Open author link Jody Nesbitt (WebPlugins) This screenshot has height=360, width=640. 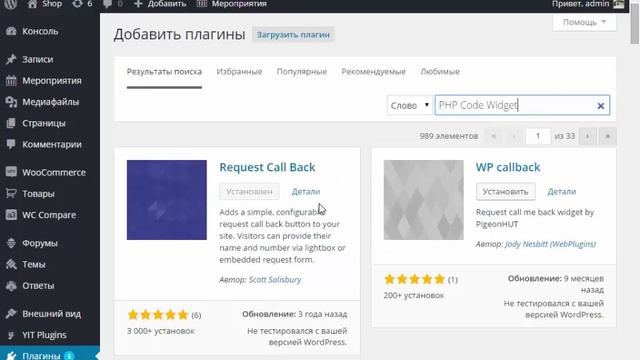(x=550, y=244)
